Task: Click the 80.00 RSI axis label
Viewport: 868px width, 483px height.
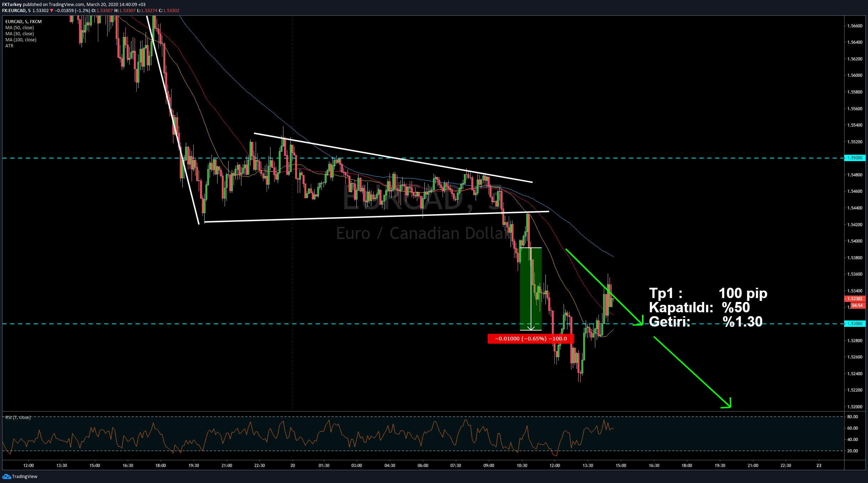Action: (852, 417)
